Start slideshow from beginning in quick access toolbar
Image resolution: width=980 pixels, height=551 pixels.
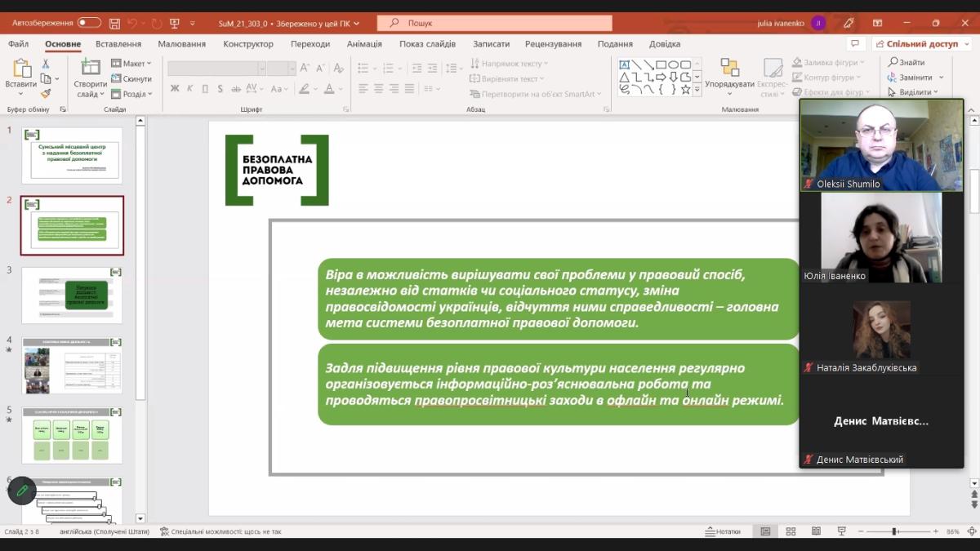click(174, 23)
